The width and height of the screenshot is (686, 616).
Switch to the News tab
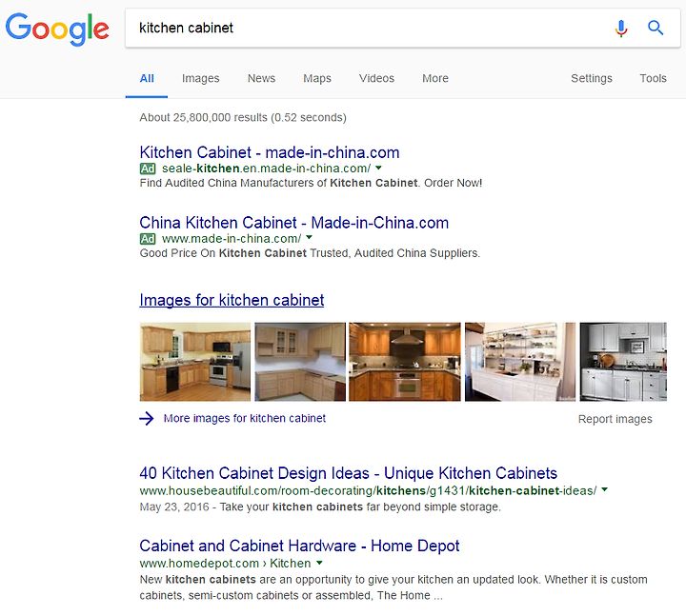(x=261, y=78)
